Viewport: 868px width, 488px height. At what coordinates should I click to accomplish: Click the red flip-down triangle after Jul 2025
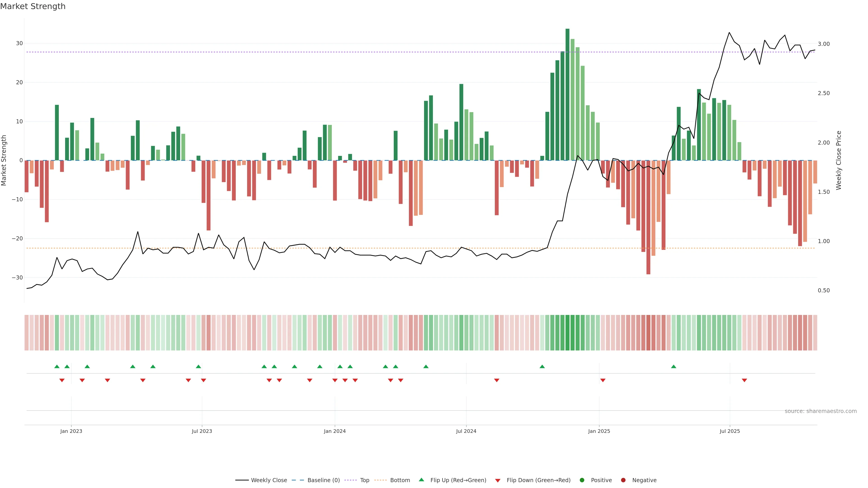(x=744, y=380)
